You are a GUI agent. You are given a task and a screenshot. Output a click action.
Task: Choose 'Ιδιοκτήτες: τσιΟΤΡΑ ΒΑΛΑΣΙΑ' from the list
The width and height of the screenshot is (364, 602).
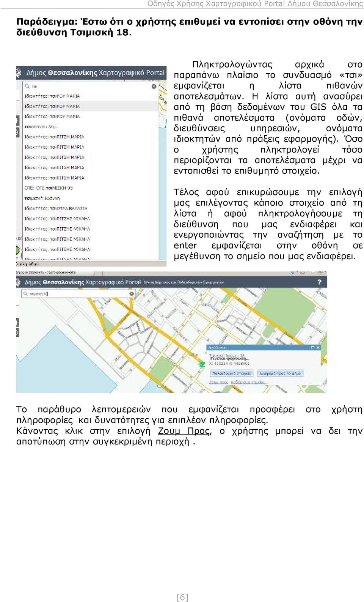(56, 209)
